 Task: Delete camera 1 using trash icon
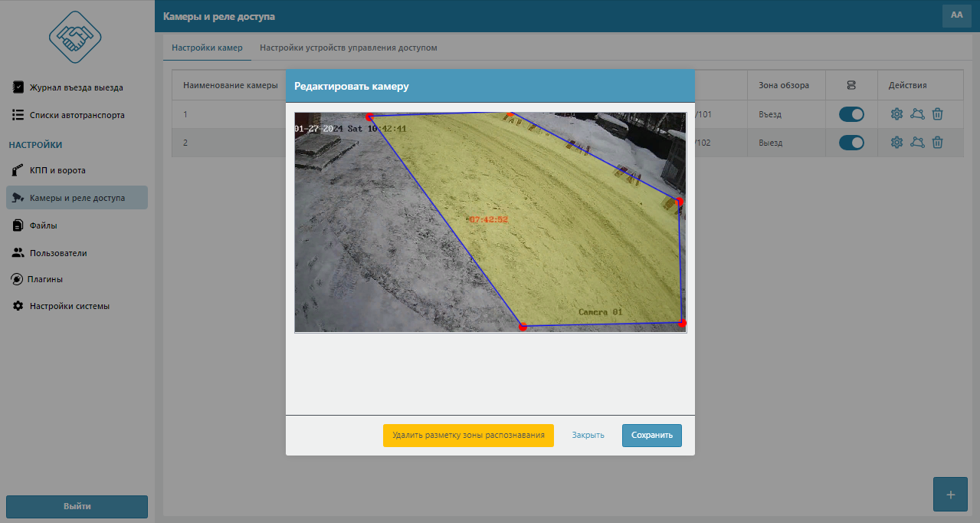pos(937,114)
